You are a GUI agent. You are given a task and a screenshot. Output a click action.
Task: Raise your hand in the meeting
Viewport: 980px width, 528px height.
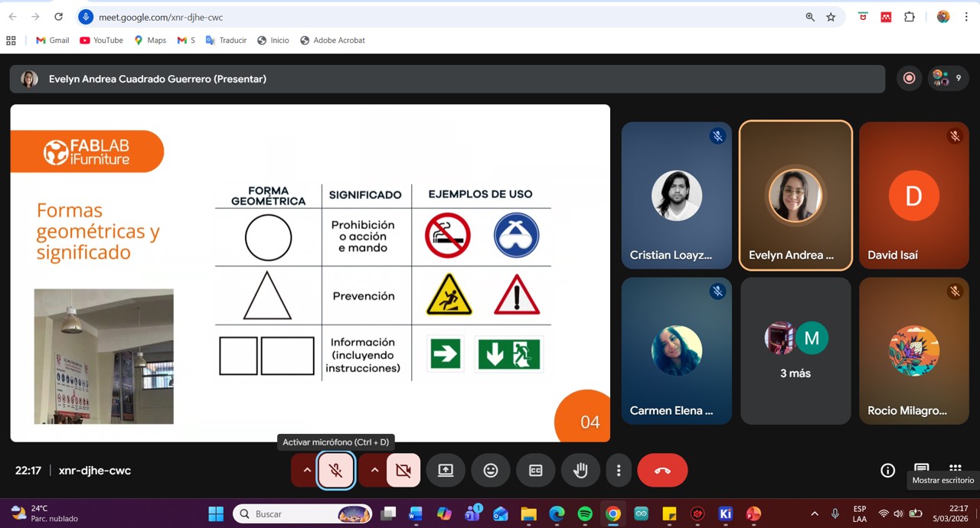(x=580, y=471)
